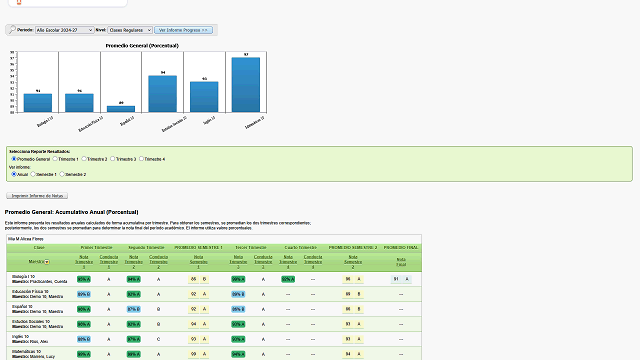Viewport: 640px width, 360px height.
Task: Open the Nivel Clases Regulares dropdown
Action: tap(130, 30)
